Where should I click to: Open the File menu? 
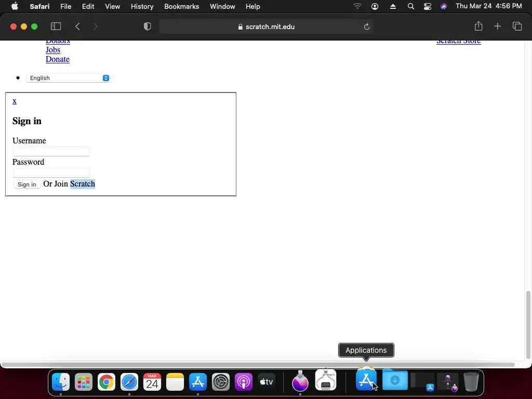(65, 6)
